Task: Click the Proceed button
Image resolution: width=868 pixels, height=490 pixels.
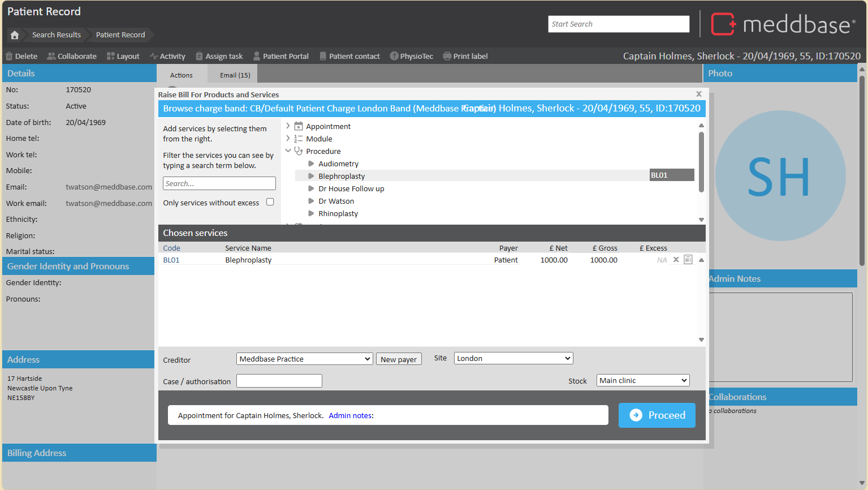Action: (657, 415)
